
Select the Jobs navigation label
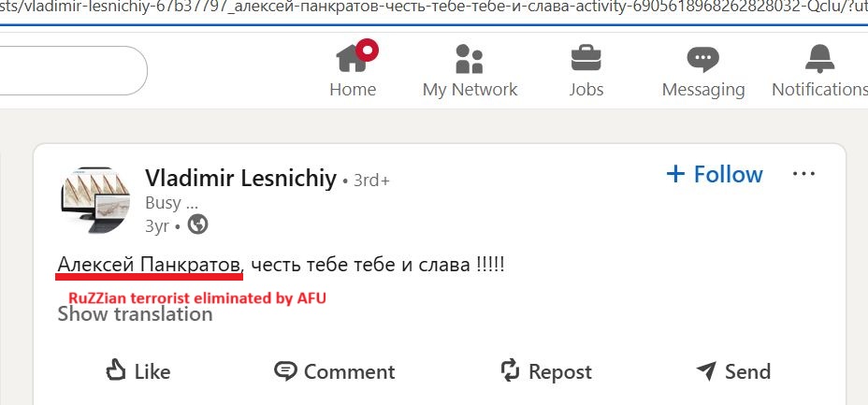586,90
